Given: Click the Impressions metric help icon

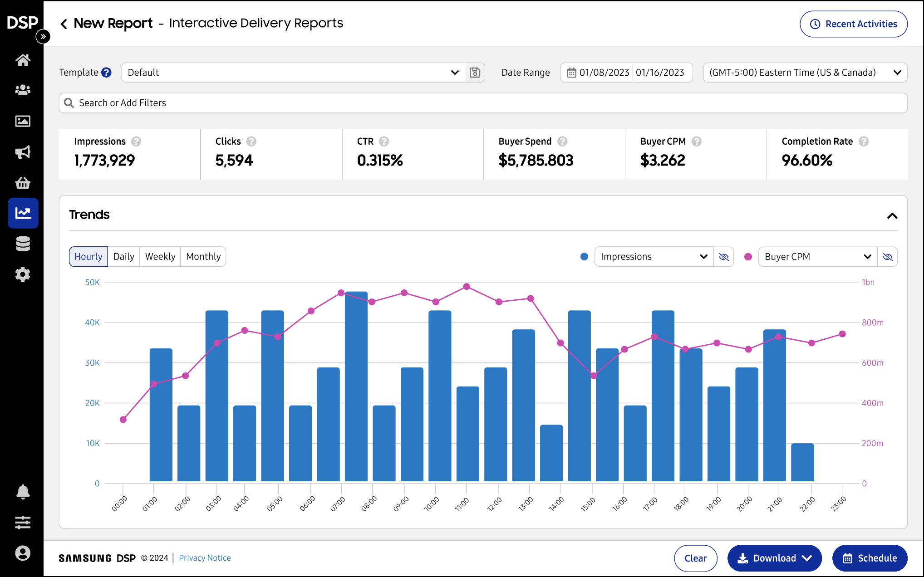Looking at the screenshot, I should click(x=136, y=142).
